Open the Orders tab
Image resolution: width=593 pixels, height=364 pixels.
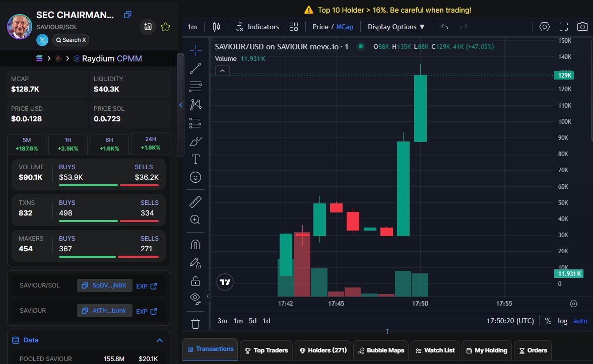(533, 350)
